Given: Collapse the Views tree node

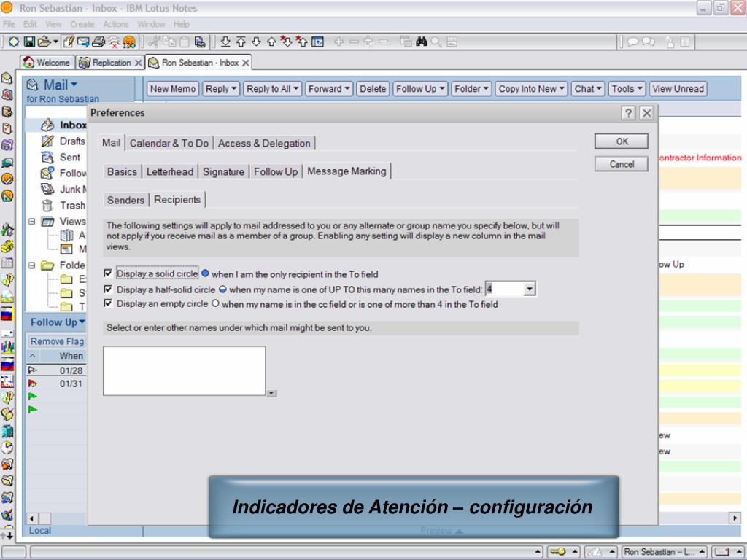Looking at the screenshot, I should (32, 222).
